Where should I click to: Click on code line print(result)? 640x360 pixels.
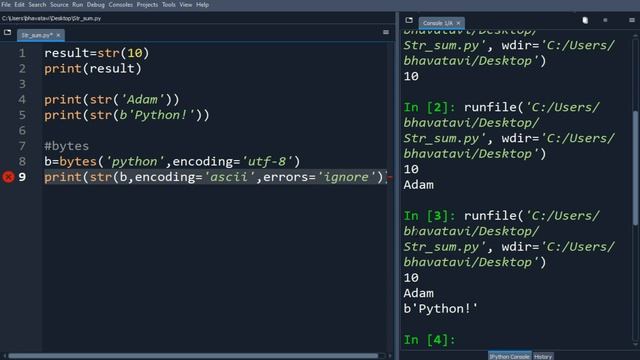tap(93, 69)
